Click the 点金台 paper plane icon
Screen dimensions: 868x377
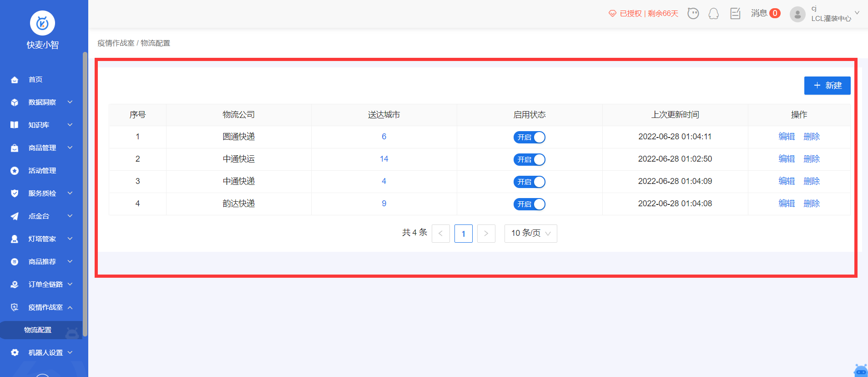tap(15, 216)
